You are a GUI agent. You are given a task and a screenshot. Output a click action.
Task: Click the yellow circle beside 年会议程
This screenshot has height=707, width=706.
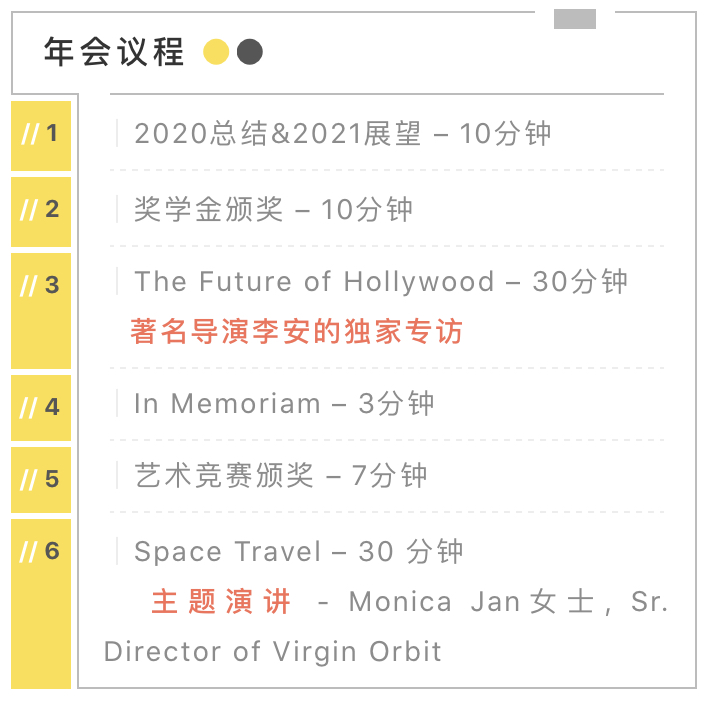pyautogui.click(x=216, y=52)
